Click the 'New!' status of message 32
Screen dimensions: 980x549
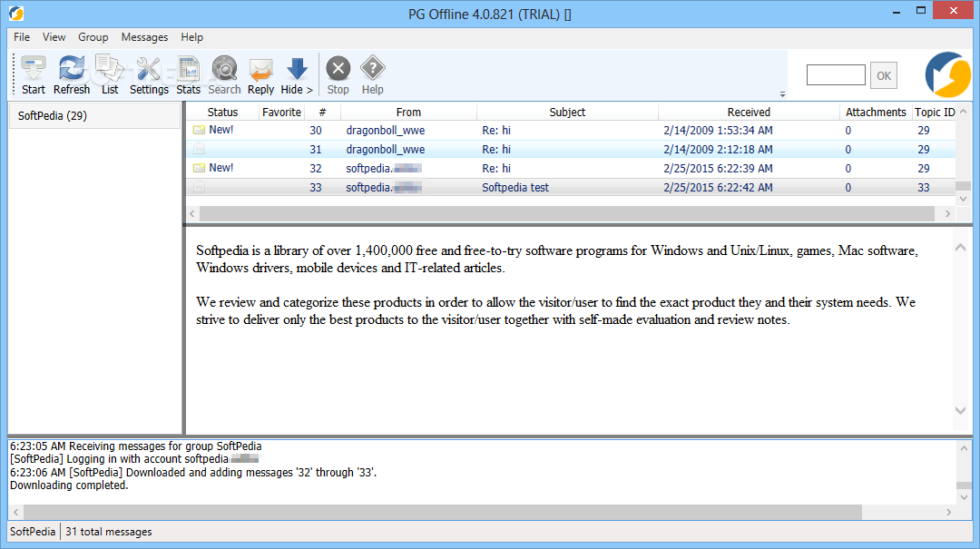pos(220,168)
